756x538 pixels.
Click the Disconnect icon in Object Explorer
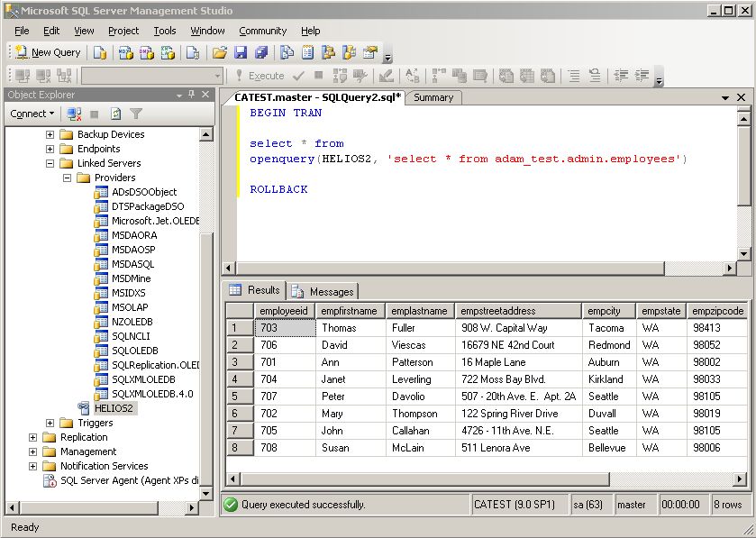coord(74,114)
